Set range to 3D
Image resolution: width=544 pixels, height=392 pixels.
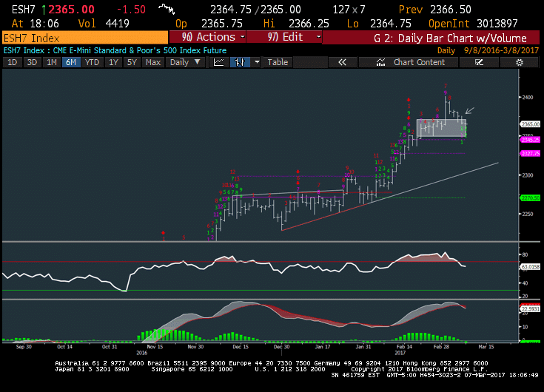click(x=32, y=62)
